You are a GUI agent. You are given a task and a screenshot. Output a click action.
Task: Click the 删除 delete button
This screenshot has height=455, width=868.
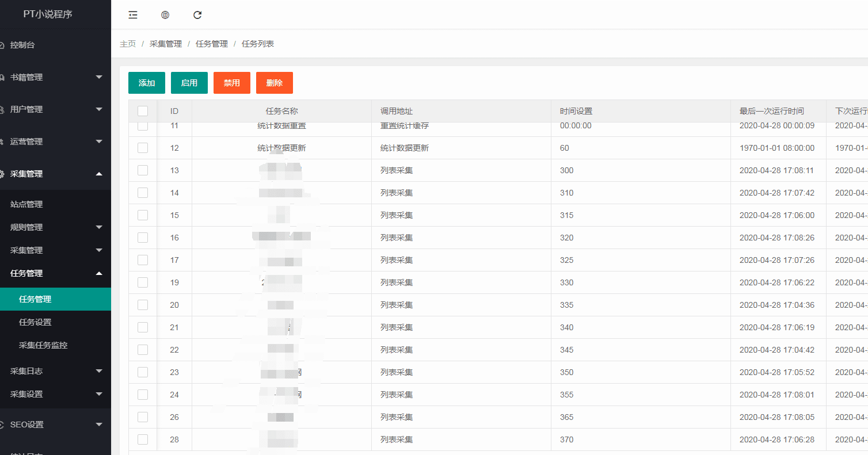point(275,83)
